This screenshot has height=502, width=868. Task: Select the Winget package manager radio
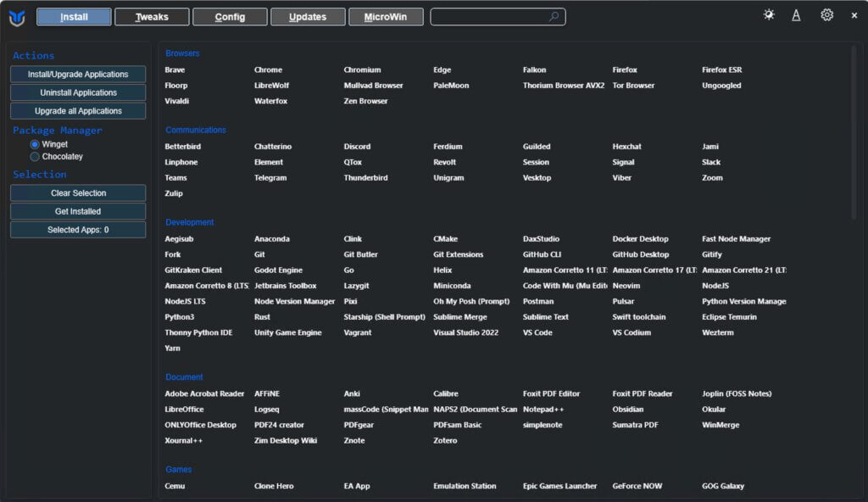coord(35,144)
